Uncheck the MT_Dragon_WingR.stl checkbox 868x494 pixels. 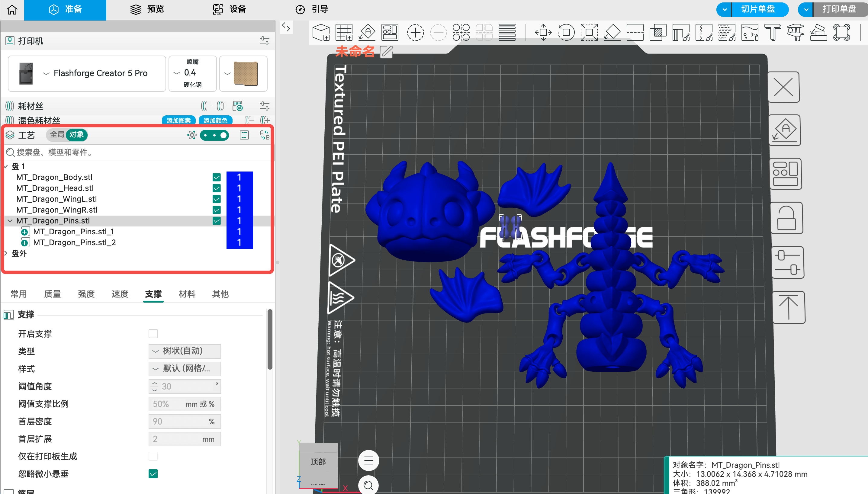click(217, 210)
